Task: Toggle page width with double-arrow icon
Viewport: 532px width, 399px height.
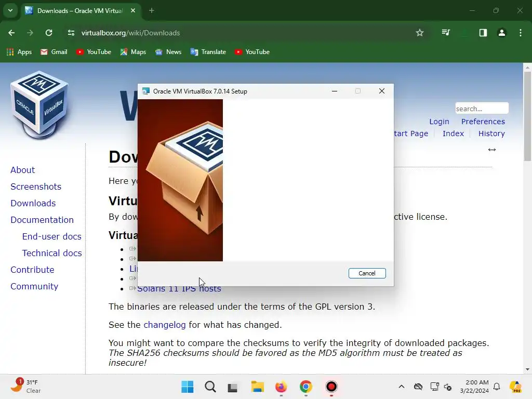Action: coord(492,150)
